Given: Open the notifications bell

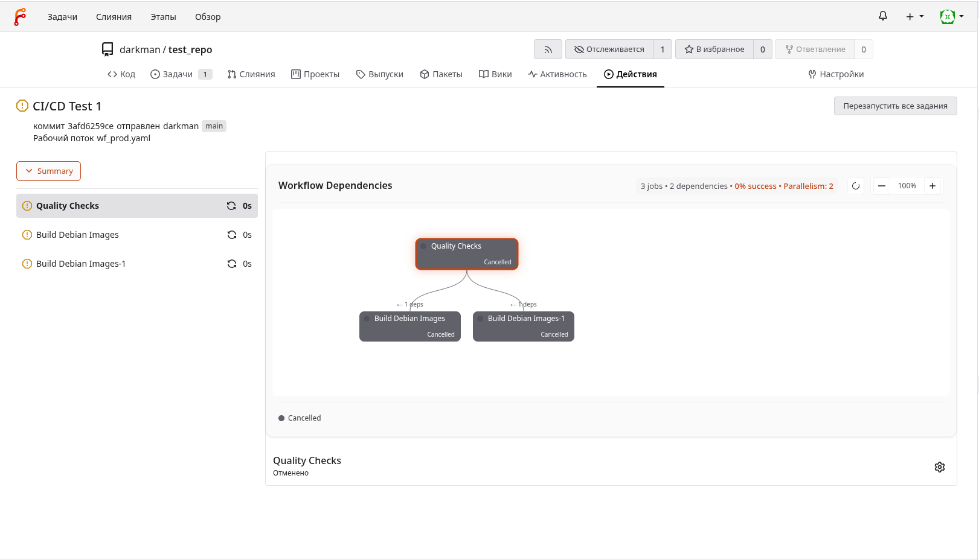Looking at the screenshot, I should 882,16.
